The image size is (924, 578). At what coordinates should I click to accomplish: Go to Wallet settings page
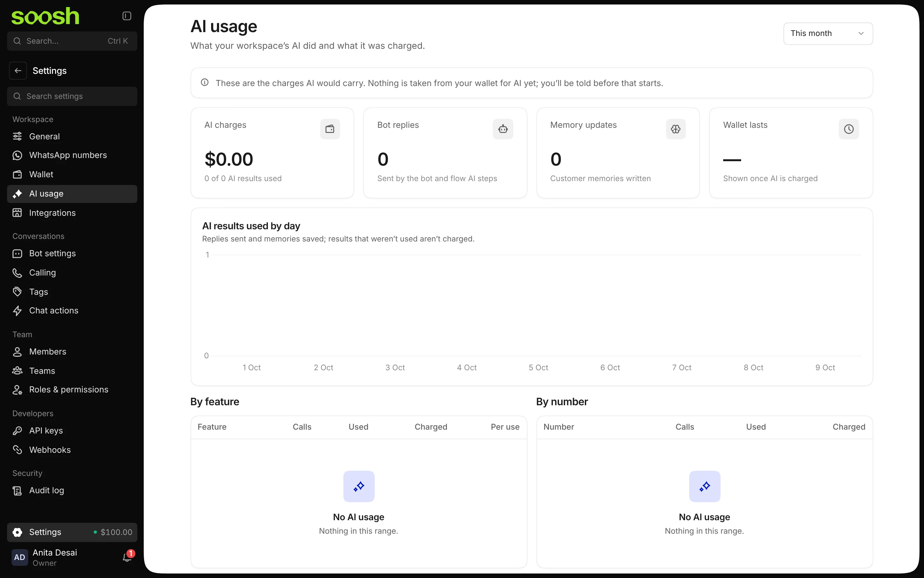(x=72, y=174)
